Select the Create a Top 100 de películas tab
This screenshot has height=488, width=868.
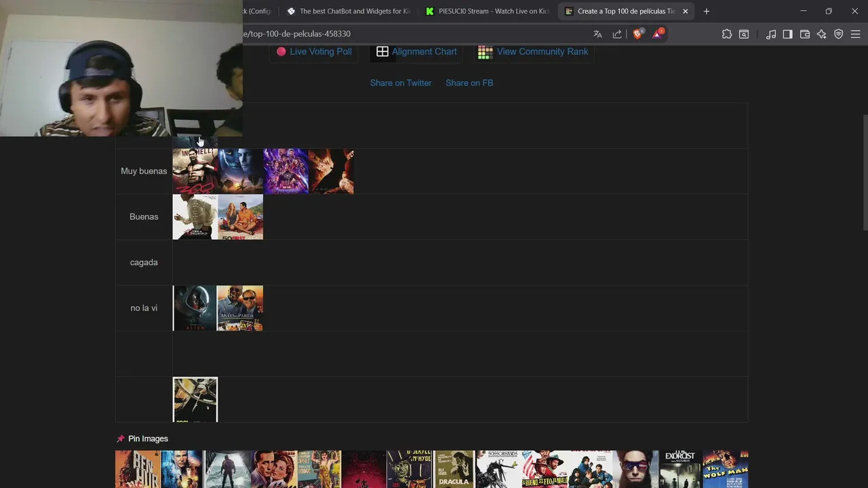[x=626, y=11]
